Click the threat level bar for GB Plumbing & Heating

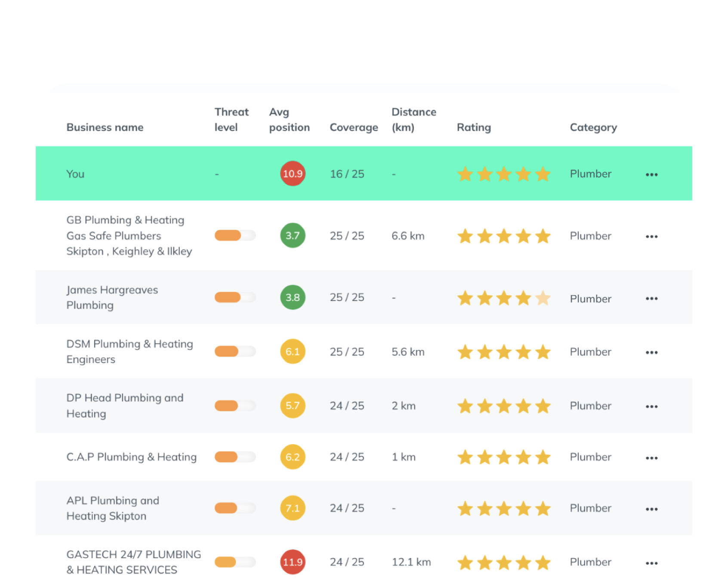point(235,235)
